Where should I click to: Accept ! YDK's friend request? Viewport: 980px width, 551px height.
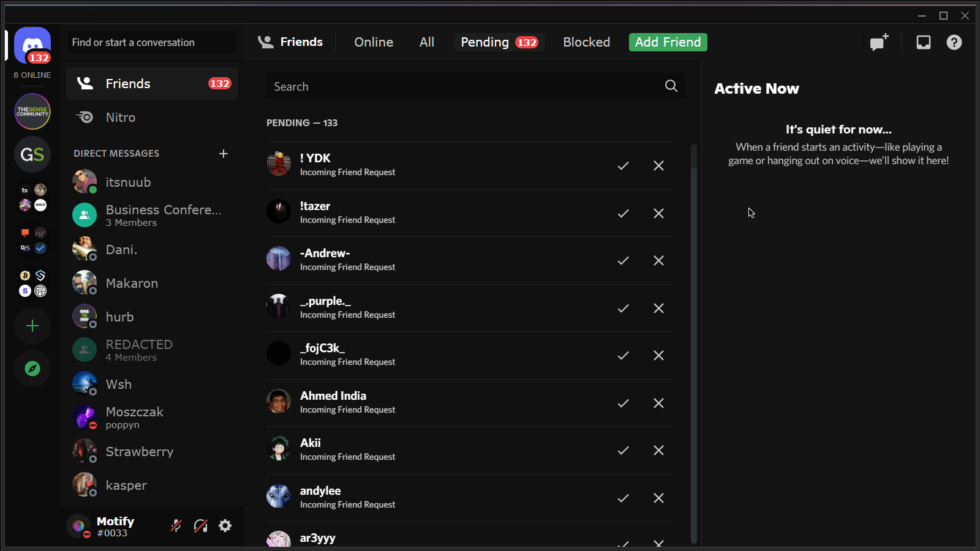pyautogui.click(x=623, y=165)
